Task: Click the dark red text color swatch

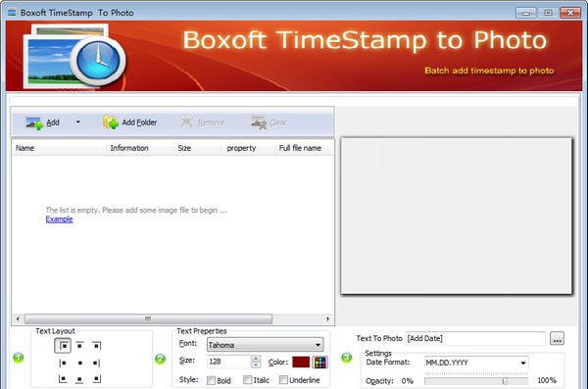Action: click(x=301, y=362)
